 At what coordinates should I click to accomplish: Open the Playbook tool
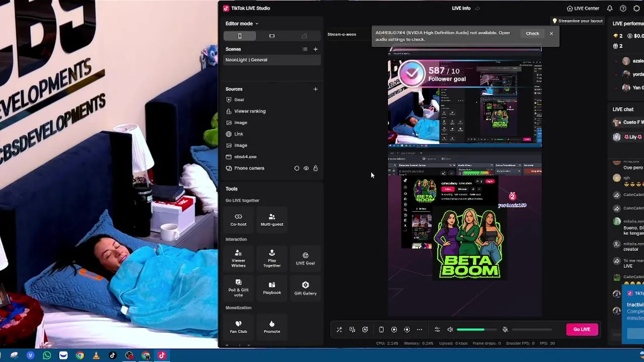tap(272, 288)
